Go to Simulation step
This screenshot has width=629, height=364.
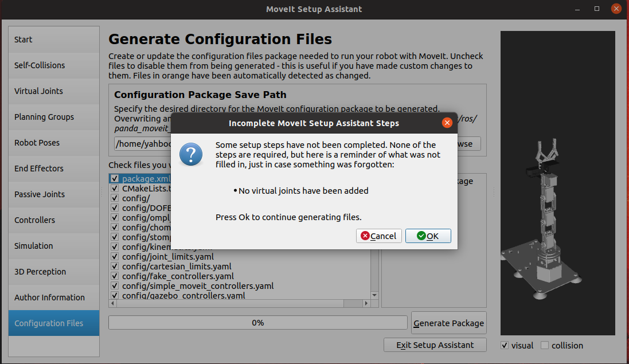(54, 246)
